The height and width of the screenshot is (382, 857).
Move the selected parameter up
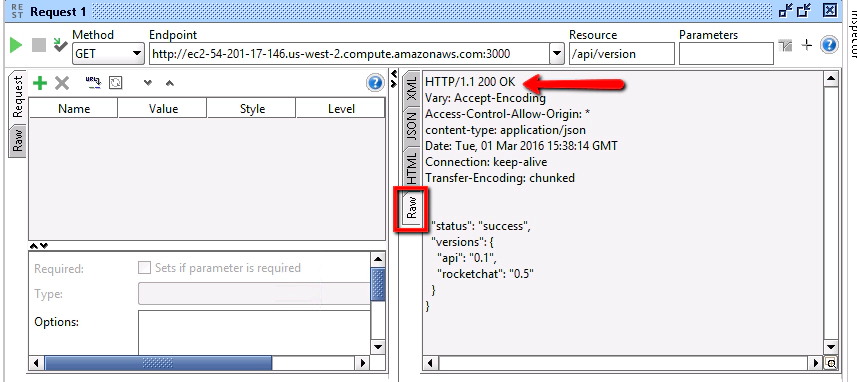169,83
